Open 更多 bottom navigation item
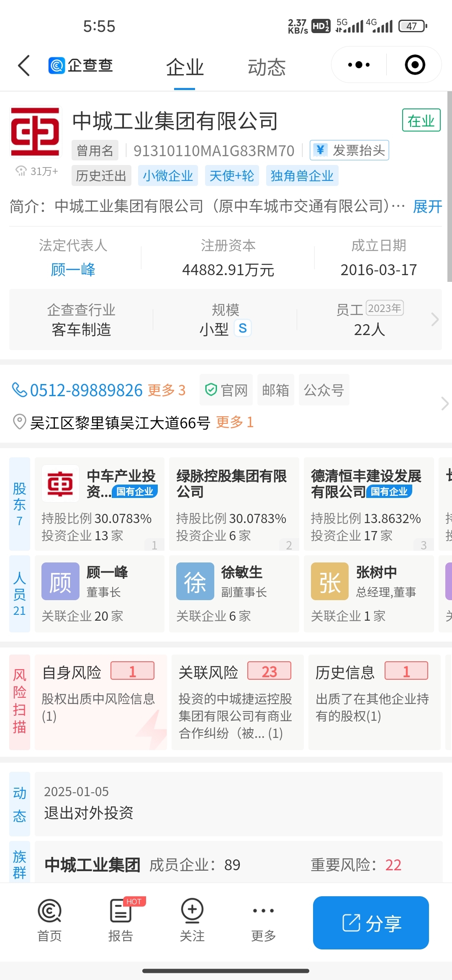Image resolution: width=452 pixels, height=980 pixels. click(263, 921)
